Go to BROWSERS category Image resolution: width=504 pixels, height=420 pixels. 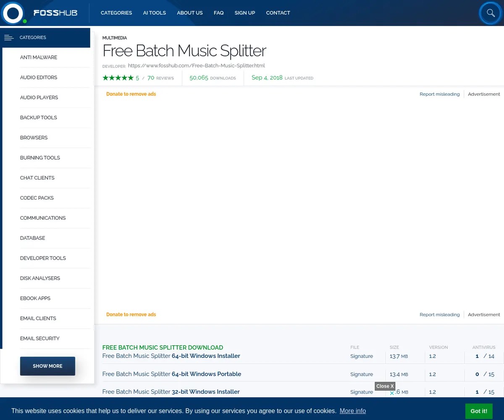(x=34, y=138)
